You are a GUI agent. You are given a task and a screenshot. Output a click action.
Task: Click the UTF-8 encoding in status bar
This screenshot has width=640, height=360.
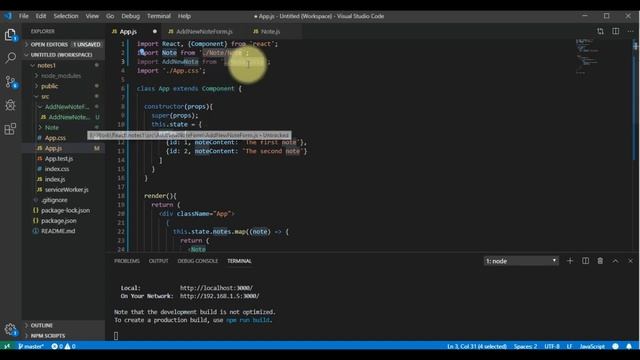click(x=552, y=346)
